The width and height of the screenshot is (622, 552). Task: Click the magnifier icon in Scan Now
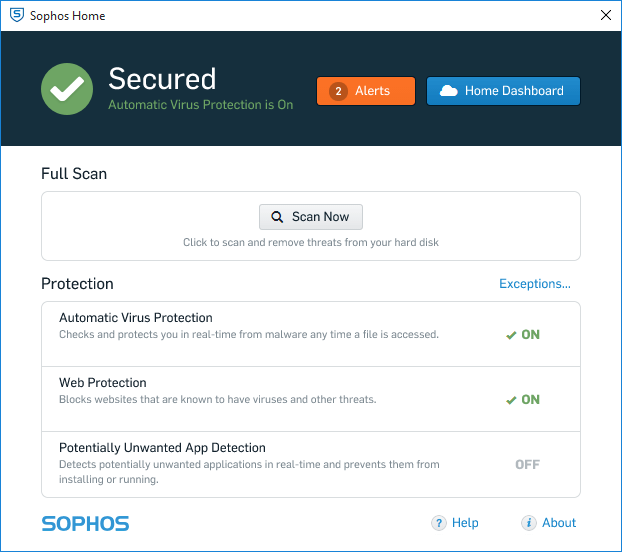click(277, 217)
